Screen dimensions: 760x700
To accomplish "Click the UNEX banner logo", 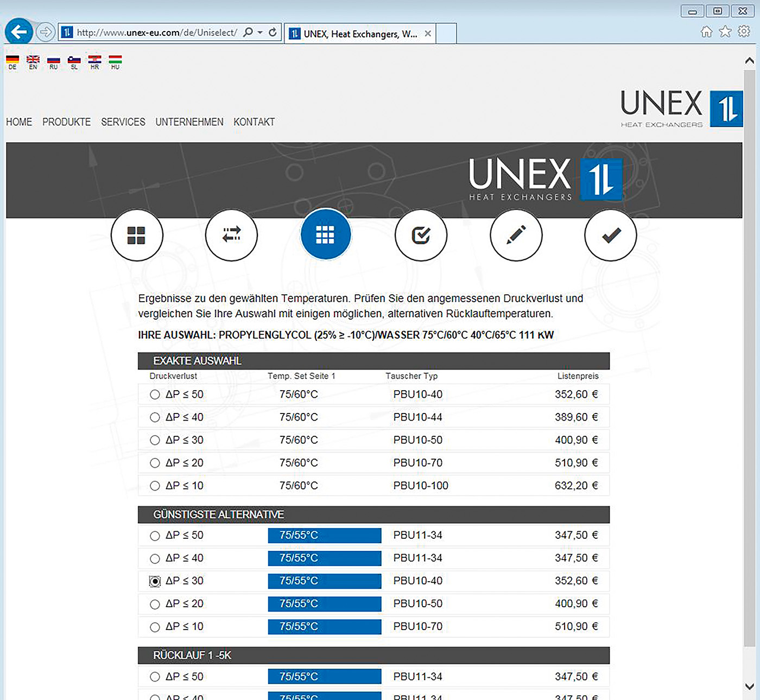I will pyautogui.click(x=545, y=180).
